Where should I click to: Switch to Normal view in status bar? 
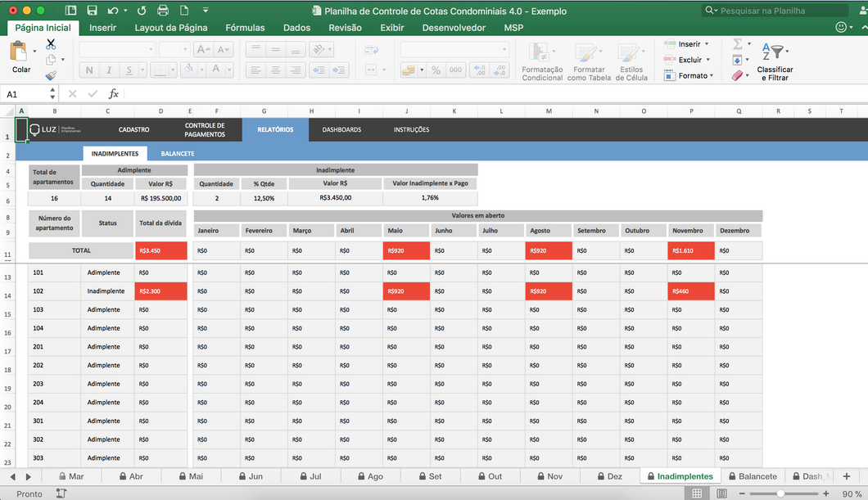697,493
